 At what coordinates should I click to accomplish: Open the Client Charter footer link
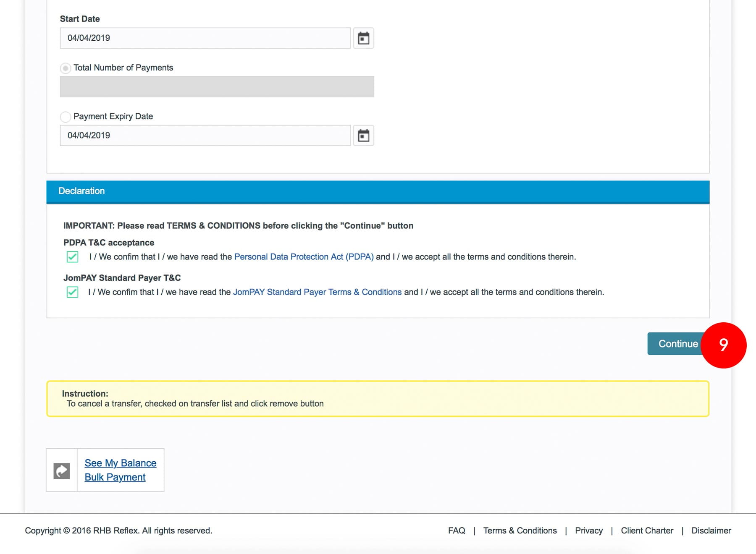point(647,530)
